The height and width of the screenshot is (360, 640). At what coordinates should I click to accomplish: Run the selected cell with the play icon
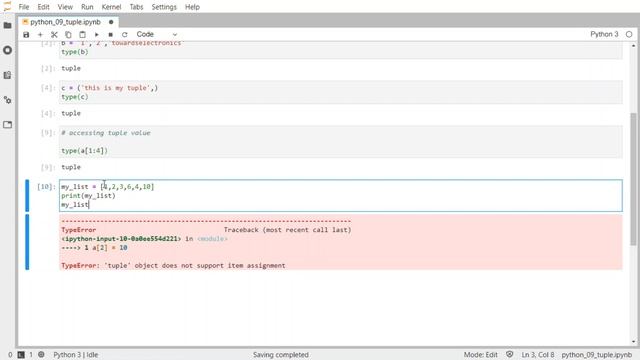pyautogui.click(x=96, y=35)
